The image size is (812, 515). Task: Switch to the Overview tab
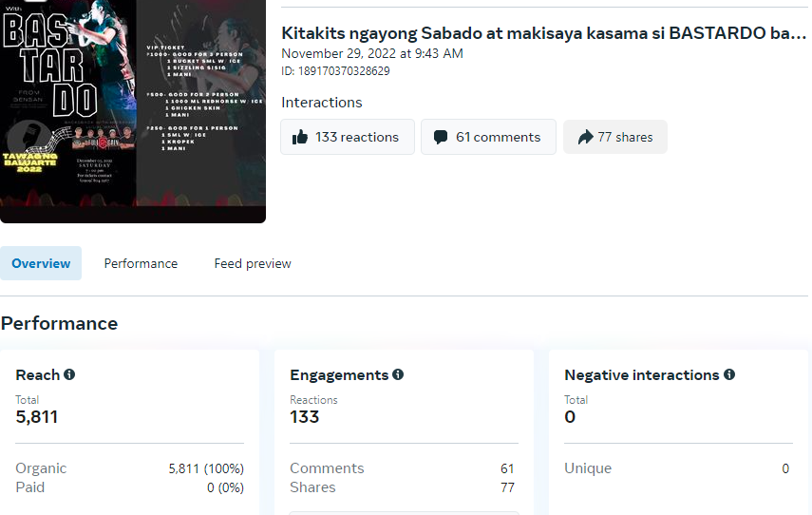41,263
